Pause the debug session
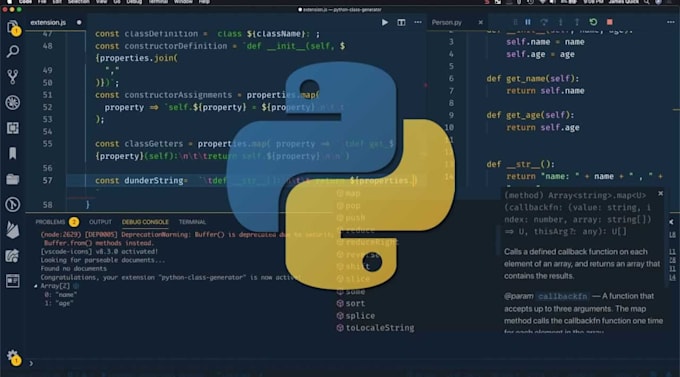 tap(528, 22)
